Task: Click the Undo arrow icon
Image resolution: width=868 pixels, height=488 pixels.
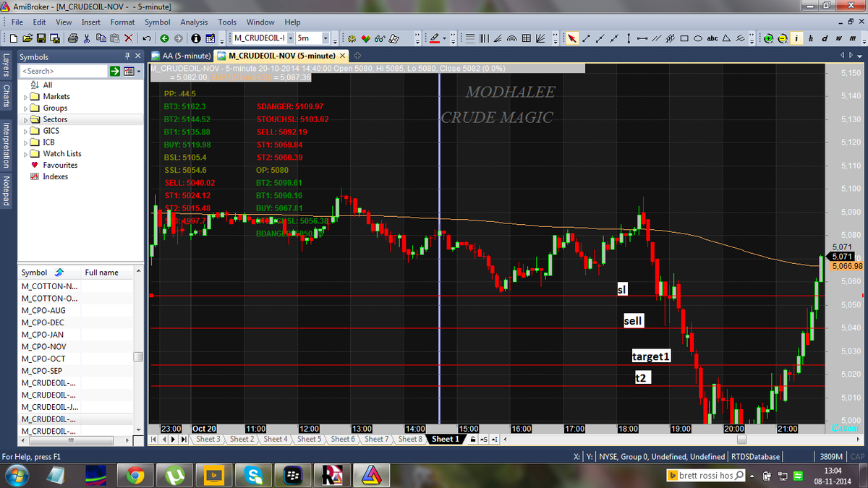Action: pos(147,38)
